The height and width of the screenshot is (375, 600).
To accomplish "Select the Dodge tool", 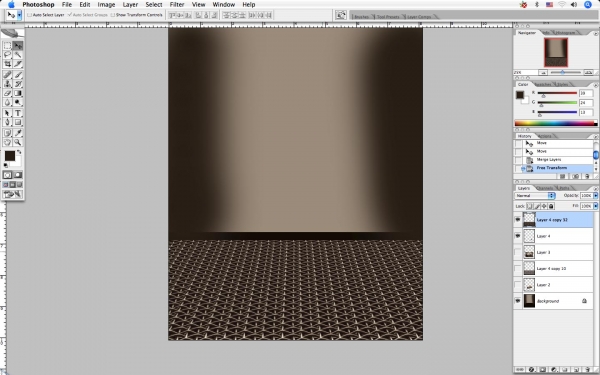I will tap(18, 102).
